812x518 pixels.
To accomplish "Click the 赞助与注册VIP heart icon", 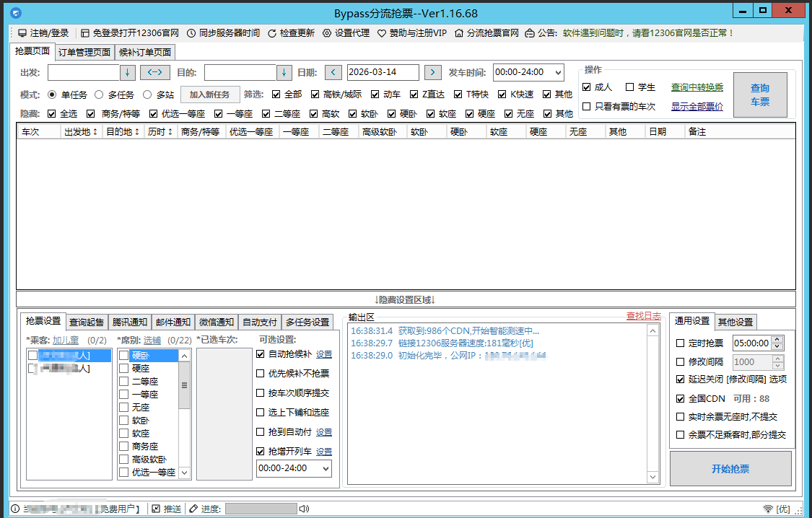I will pyautogui.click(x=381, y=32).
